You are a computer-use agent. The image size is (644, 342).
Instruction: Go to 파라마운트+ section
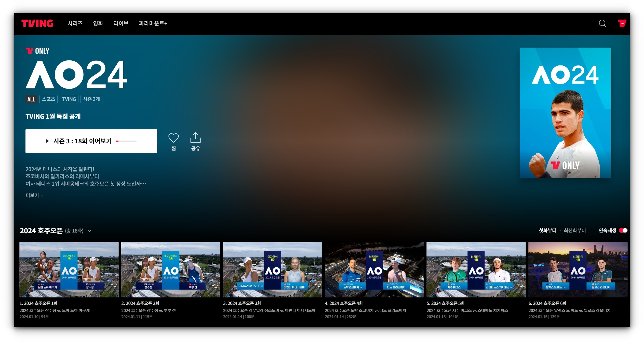153,23
